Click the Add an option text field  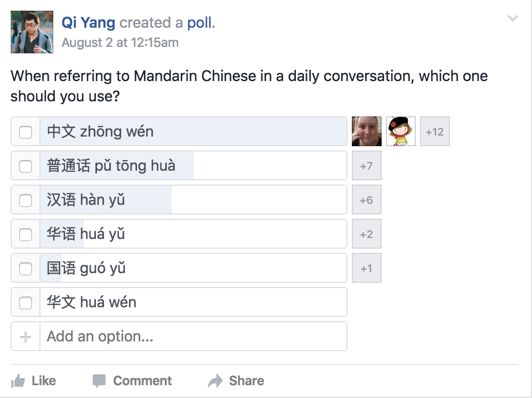pyautogui.click(x=194, y=336)
